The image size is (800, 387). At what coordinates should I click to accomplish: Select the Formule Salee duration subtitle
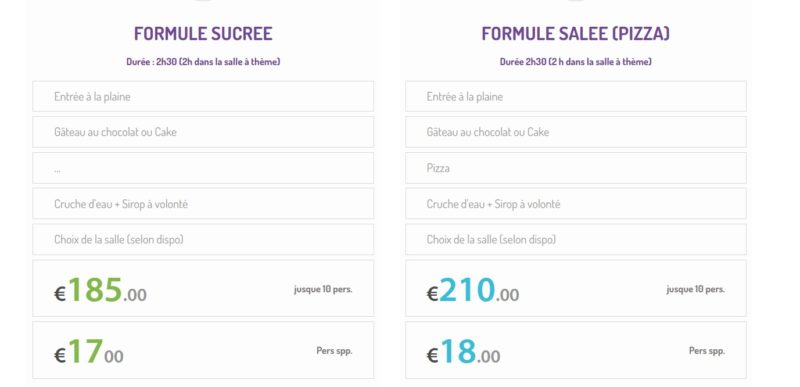point(576,62)
